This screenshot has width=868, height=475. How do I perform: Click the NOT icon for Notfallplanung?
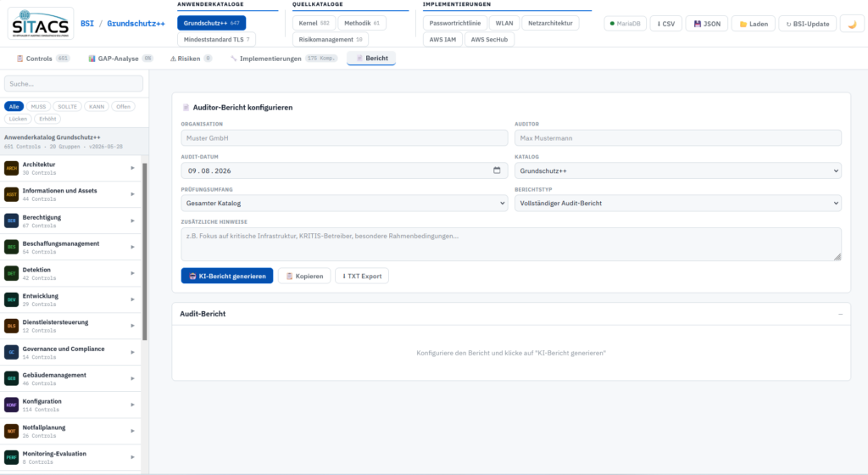click(x=12, y=431)
